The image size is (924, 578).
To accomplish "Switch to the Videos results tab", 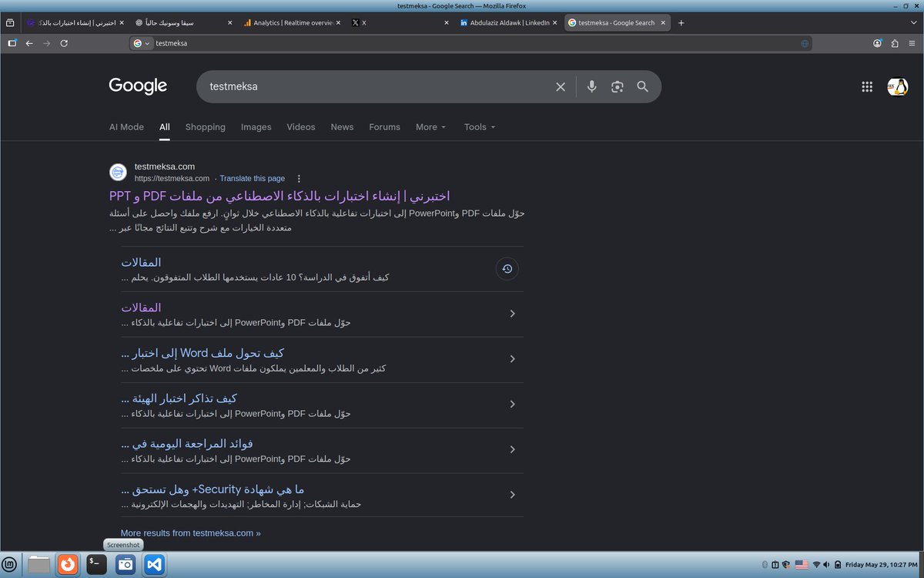I will [x=301, y=127].
